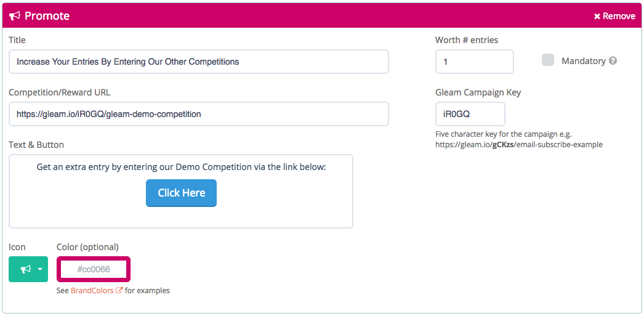
Task: Click the Mandatory label text
Action: tap(583, 61)
